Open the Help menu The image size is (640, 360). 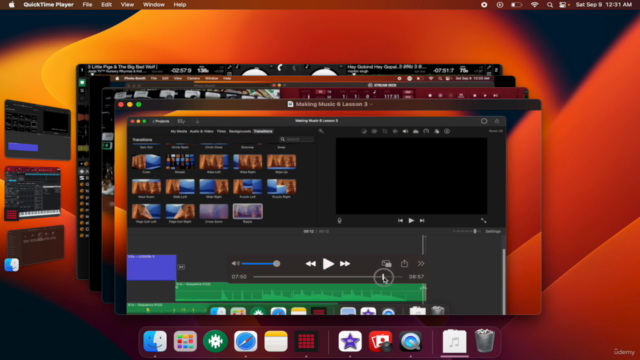(x=180, y=4)
